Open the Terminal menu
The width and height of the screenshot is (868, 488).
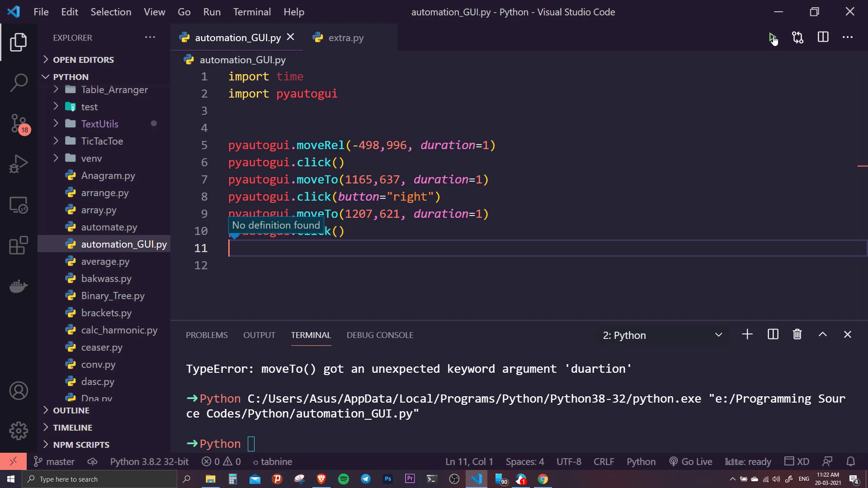tap(252, 12)
